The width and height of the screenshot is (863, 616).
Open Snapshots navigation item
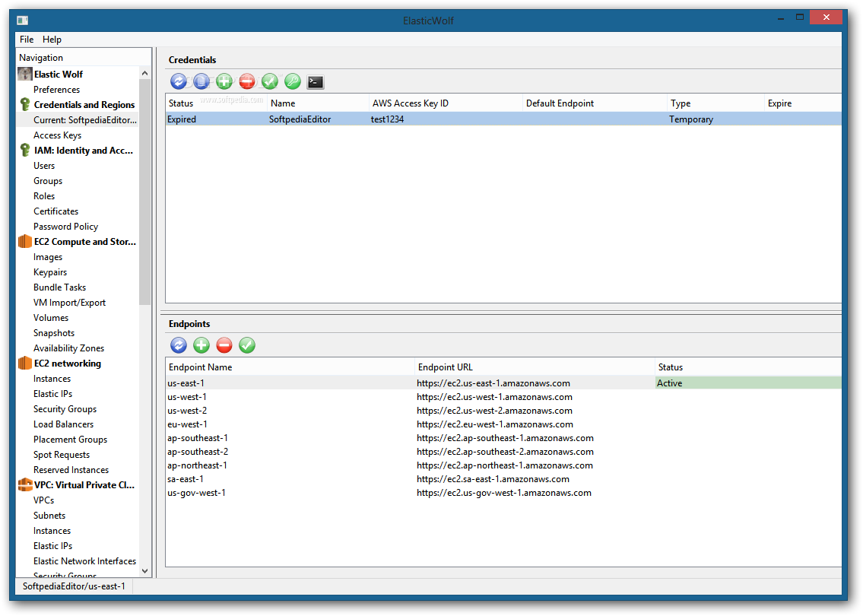(x=54, y=332)
